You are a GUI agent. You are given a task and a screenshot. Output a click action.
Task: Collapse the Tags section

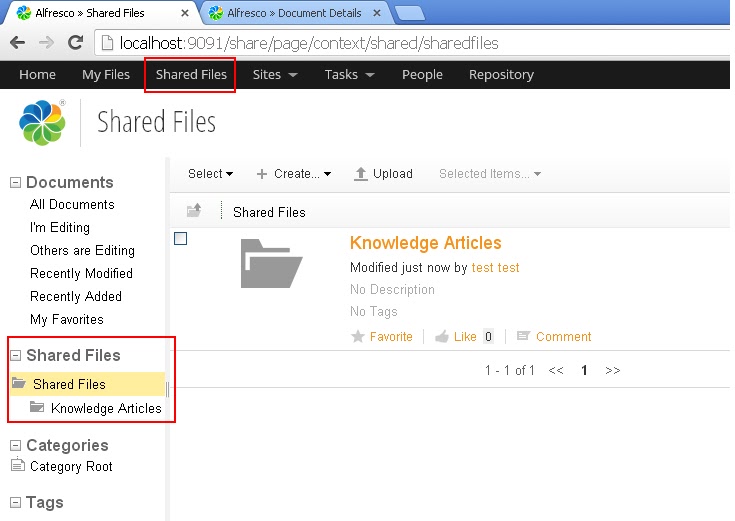click(15, 503)
